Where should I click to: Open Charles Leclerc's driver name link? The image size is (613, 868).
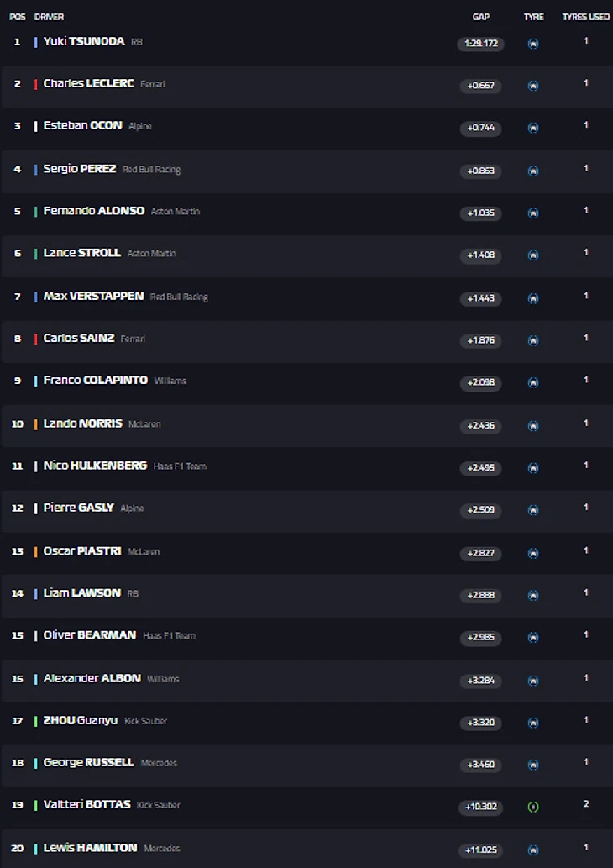88,84
